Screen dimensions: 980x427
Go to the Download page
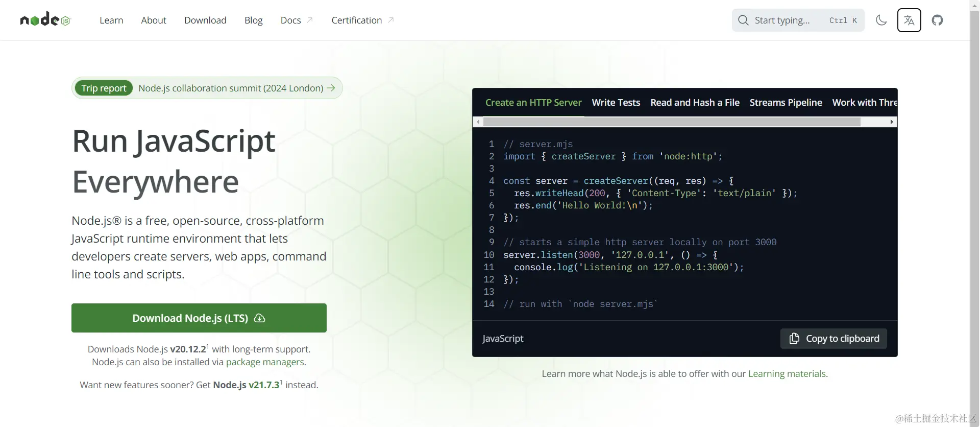click(205, 20)
